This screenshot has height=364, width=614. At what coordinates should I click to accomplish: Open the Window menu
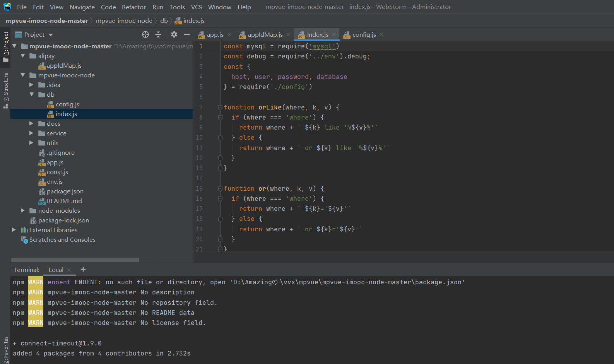[219, 7]
